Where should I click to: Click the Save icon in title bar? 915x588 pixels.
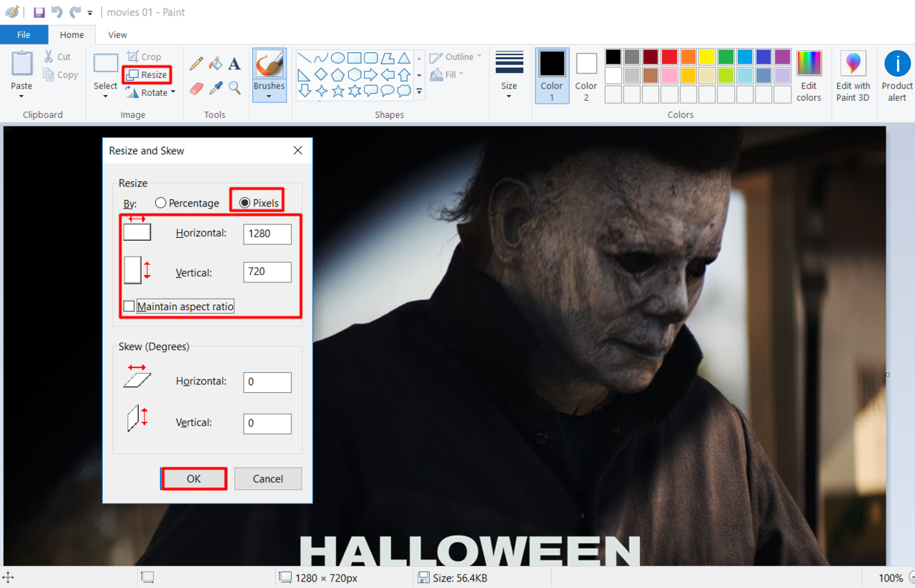tap(39, 12)
